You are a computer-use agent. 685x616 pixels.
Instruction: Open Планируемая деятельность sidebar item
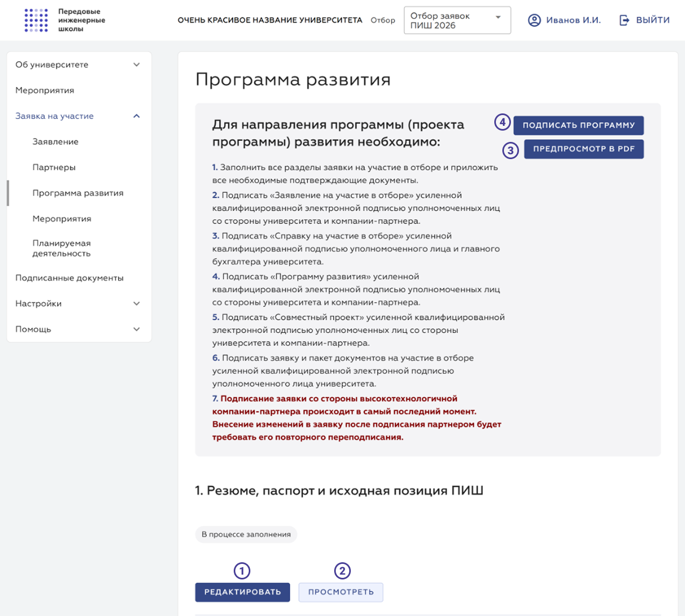(x=61, y=248)
